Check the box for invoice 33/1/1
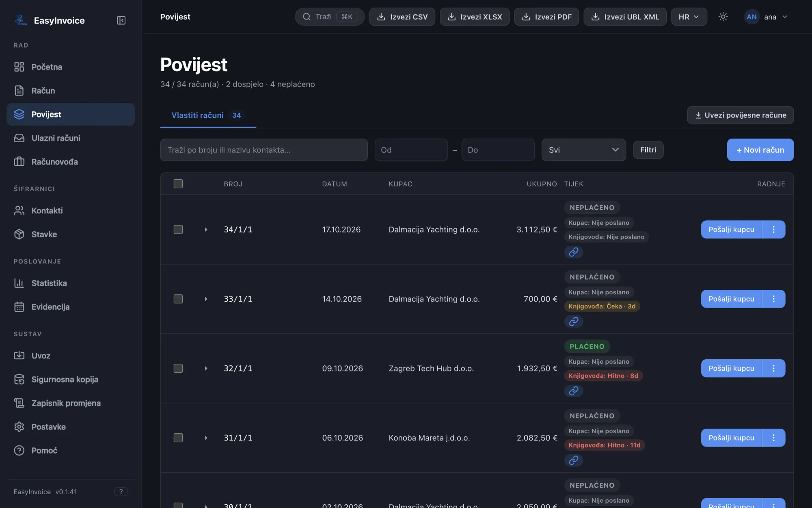Image resolution: width=812 pixels, height=508 pixels. coord(178,299)
